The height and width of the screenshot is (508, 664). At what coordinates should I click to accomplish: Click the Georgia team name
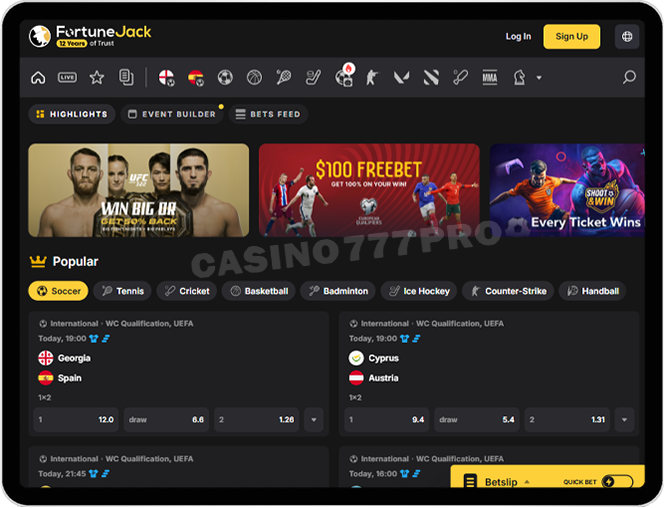74,358
